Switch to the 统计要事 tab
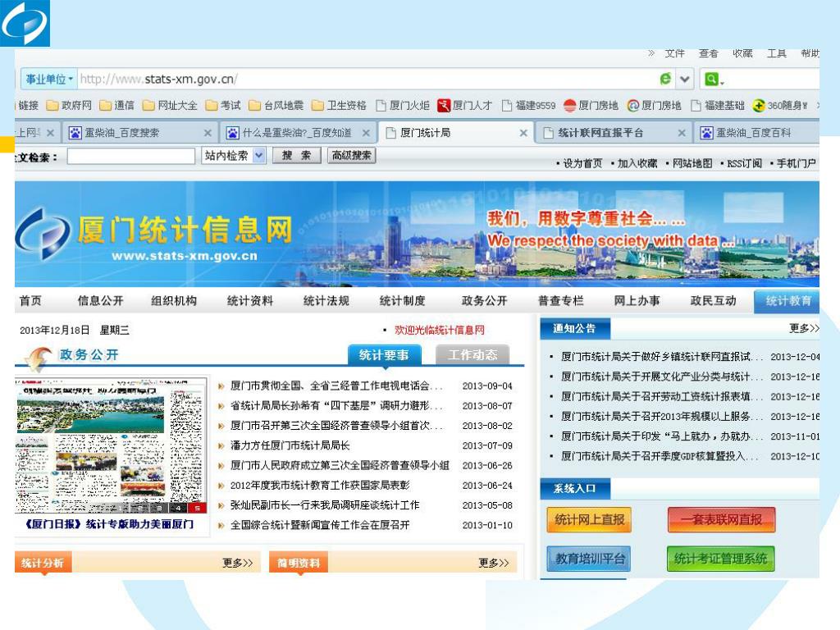 pos(384,355)
